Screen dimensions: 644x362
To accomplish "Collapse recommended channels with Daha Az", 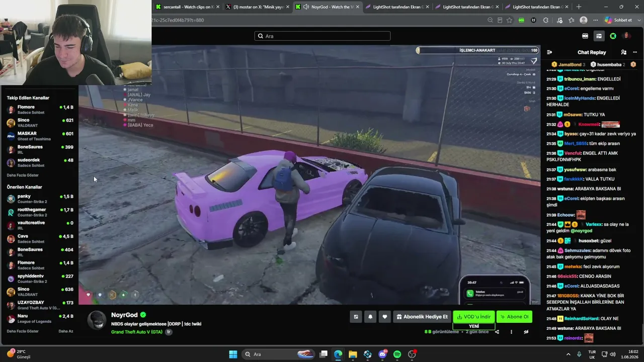I will (66, 331).
